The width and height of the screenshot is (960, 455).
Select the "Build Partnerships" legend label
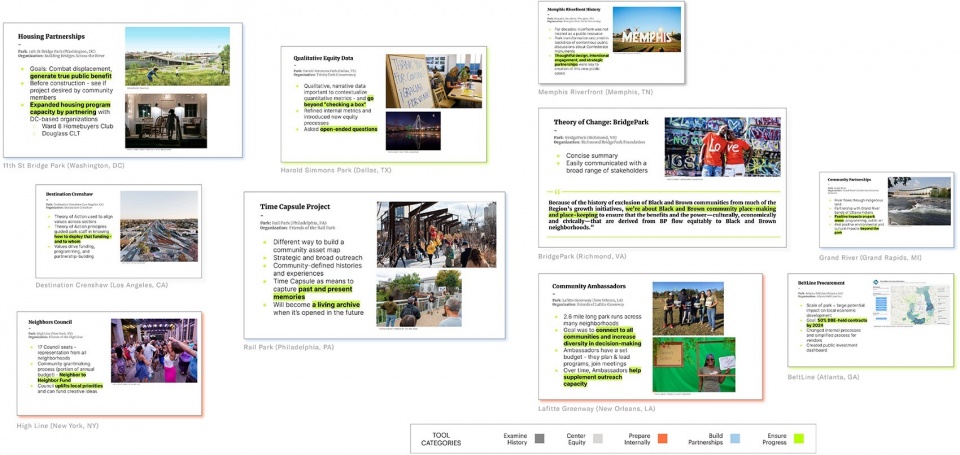[x=705, y=439]
